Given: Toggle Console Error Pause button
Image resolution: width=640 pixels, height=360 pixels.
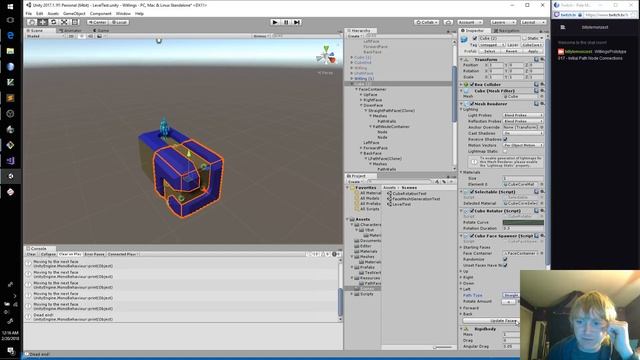Looking at the screenshot, I should click(x=95, y=254).
